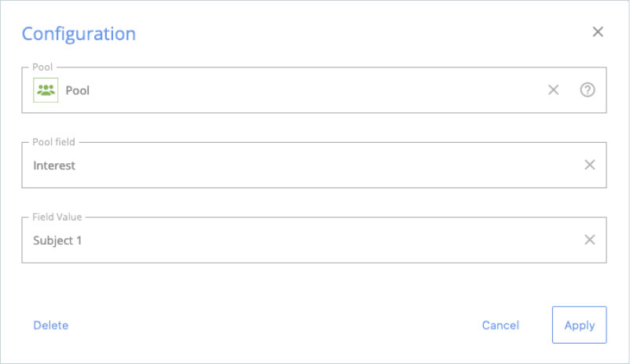Cancel the configuration changes
This screenshot has height=364, width=630.
500,325
